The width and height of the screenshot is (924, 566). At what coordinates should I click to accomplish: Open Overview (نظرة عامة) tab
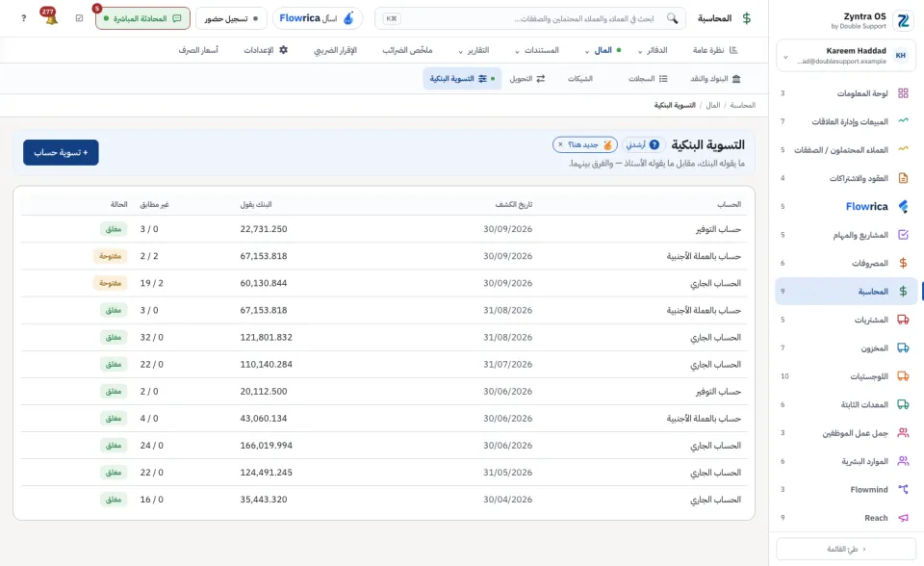pos(715,50)
